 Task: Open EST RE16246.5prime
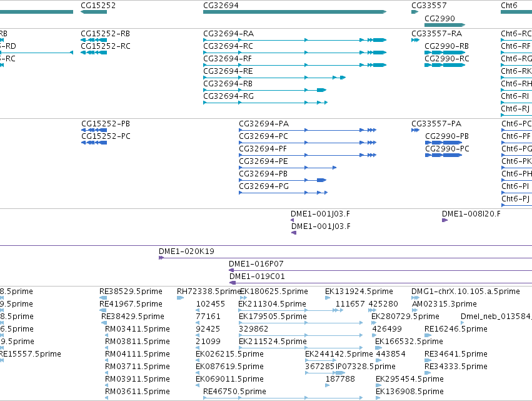click(x=456, y=329)
